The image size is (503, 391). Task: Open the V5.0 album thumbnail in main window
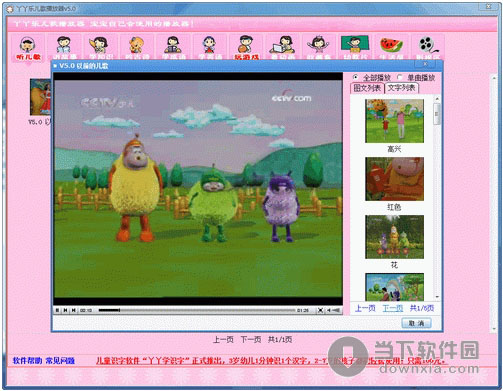click(x=40, y=97)
